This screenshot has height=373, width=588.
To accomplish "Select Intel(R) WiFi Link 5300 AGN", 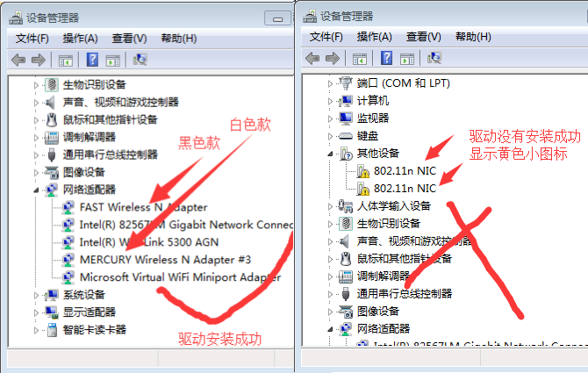I will tap(149, 242).
